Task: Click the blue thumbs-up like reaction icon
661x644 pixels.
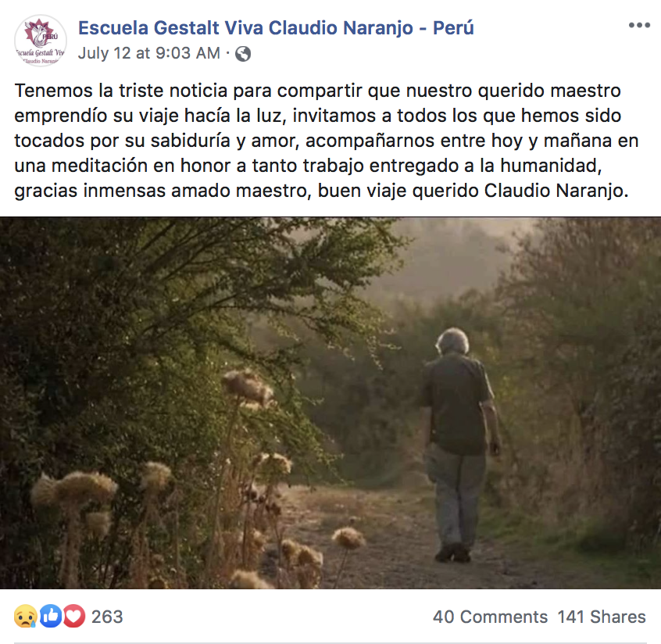Action: click(x=50, y=616)
